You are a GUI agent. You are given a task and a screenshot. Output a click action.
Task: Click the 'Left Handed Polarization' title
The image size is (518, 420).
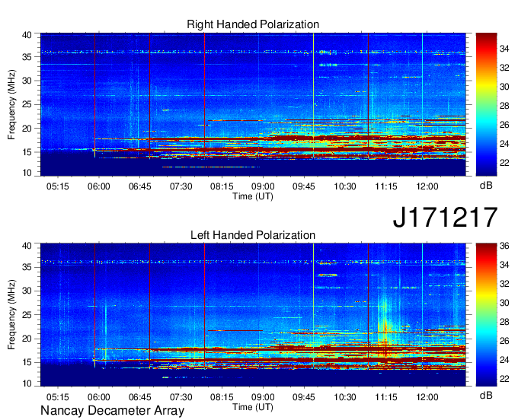coord(253,235)
